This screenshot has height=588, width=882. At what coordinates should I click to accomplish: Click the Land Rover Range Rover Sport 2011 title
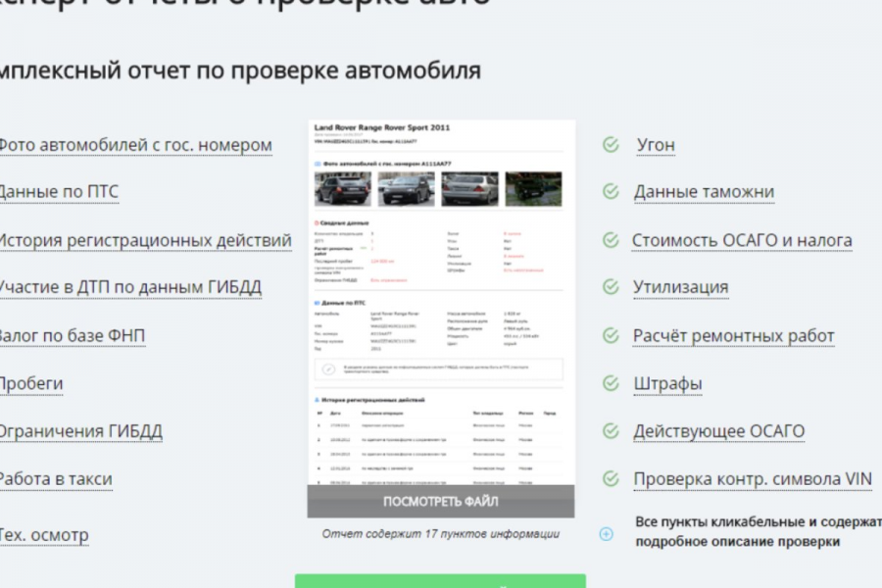(382, 127)
